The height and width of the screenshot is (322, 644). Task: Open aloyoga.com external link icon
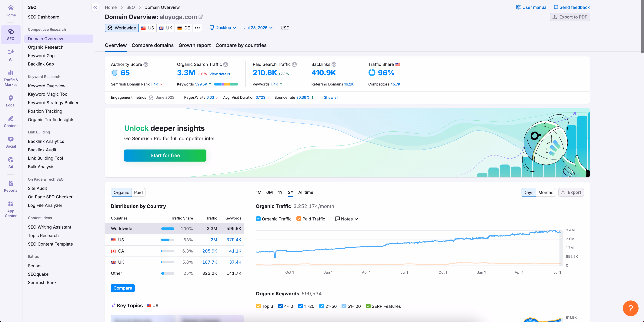(x=201, y=17)
